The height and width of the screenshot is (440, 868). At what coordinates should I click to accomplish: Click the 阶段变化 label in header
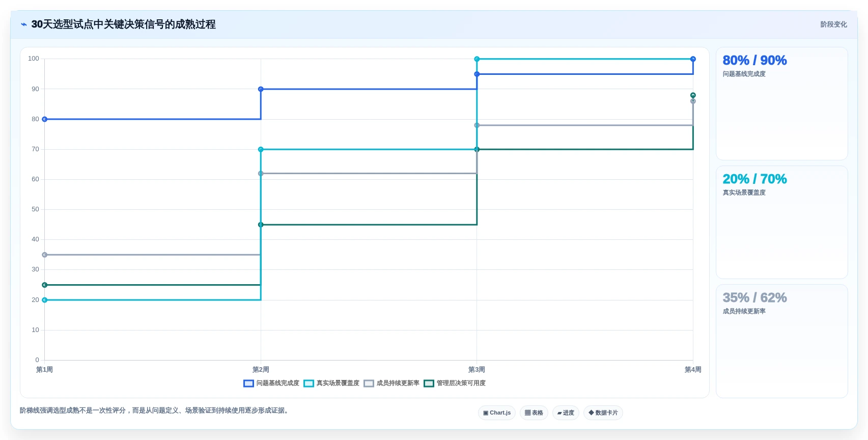pyautogui.click(x=833, y=24)
